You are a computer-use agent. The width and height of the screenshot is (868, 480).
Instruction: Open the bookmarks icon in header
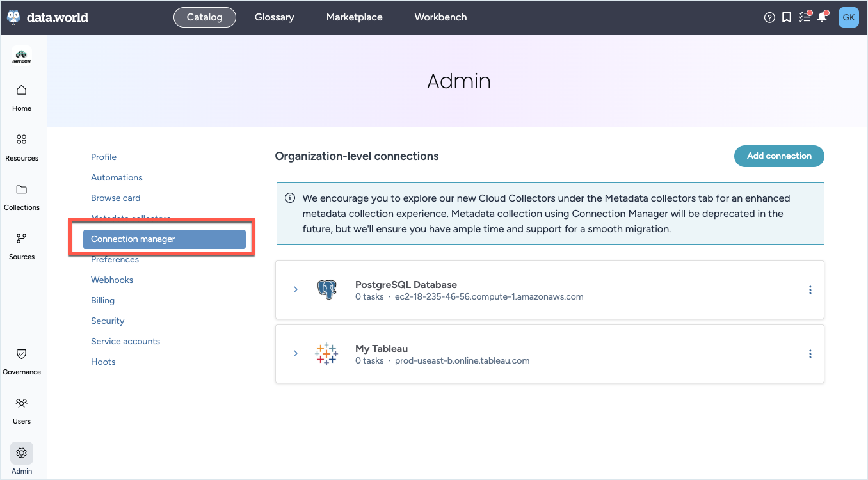[x=787, y=18]
